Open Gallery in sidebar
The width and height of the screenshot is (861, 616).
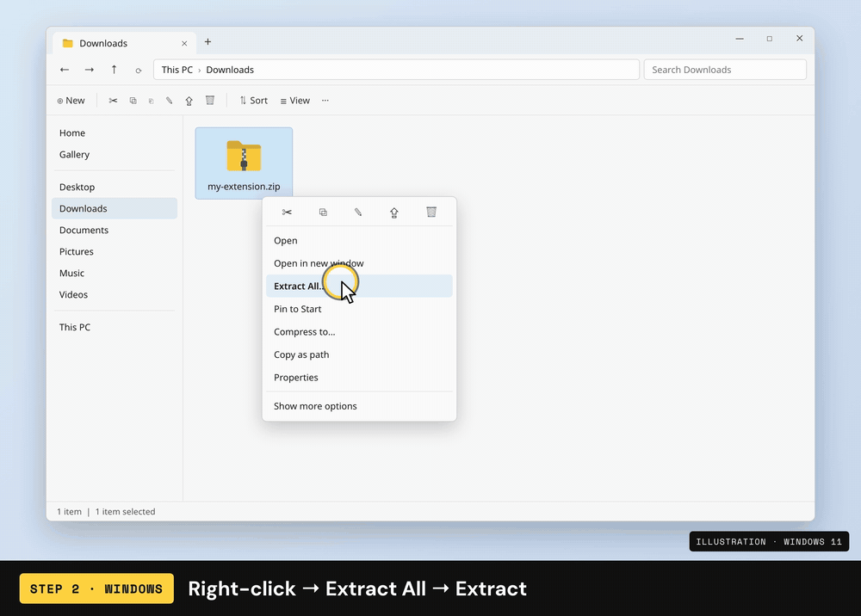point(115,154)
